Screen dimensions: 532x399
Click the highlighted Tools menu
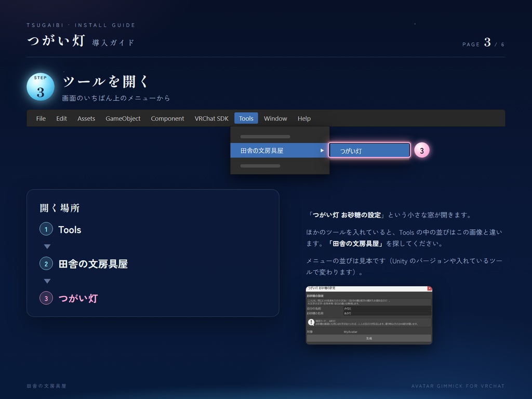pyautogui.click(x=246, y=118)
